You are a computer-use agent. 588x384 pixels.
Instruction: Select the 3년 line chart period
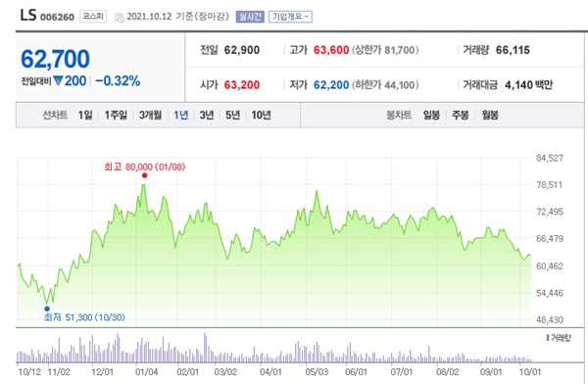207,115
